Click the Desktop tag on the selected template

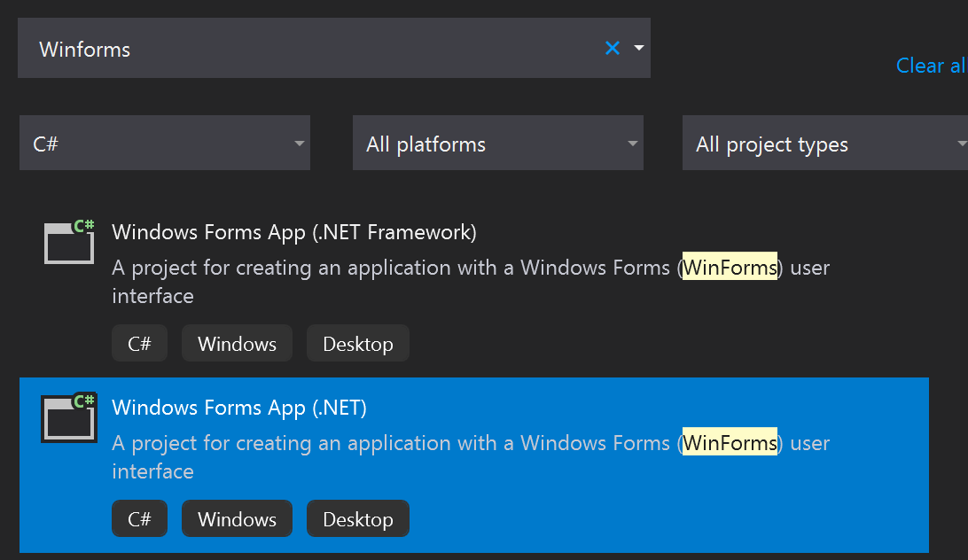tap(357, 518)
